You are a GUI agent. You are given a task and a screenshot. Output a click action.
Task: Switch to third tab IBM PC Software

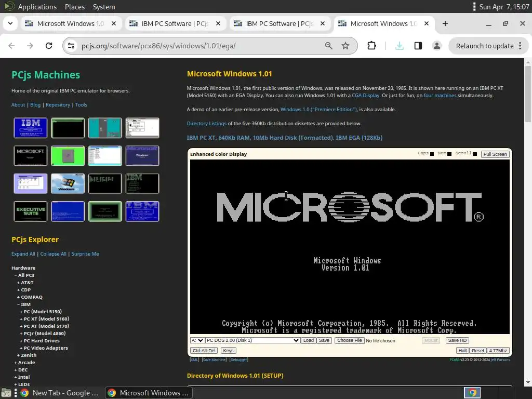click(x=279, y=23)
